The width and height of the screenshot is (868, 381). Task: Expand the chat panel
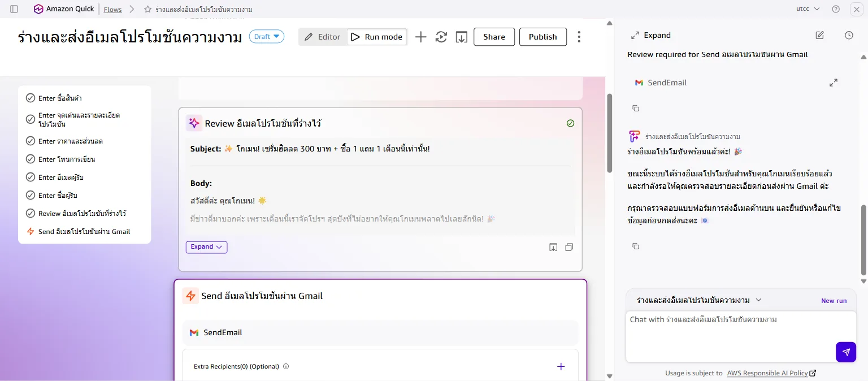(x=650, y=35)
